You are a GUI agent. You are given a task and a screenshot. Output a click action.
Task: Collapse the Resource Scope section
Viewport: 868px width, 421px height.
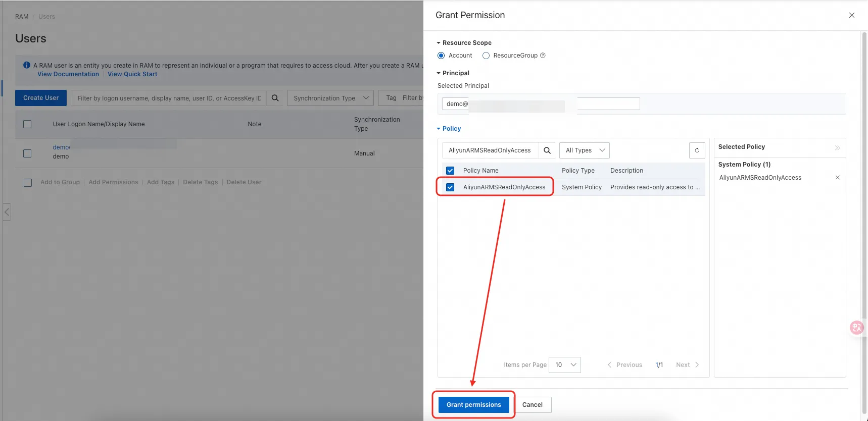tap(439, 43)
